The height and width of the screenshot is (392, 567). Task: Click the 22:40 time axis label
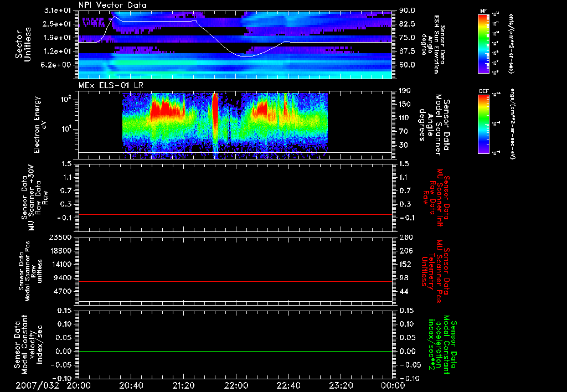(x=288, y=385)
